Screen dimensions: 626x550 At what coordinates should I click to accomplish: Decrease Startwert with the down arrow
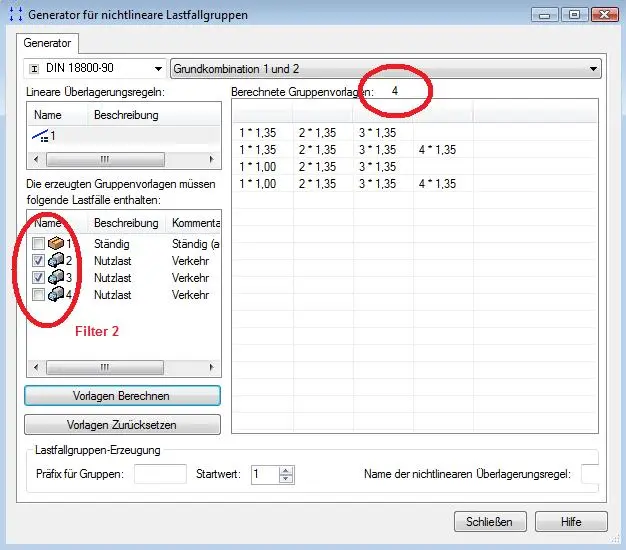[x=286, y=479]
